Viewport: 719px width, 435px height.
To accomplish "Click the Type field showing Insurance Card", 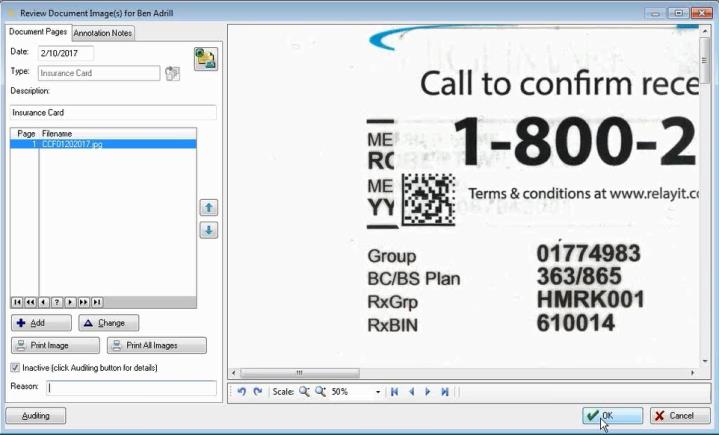I will 99,73.
